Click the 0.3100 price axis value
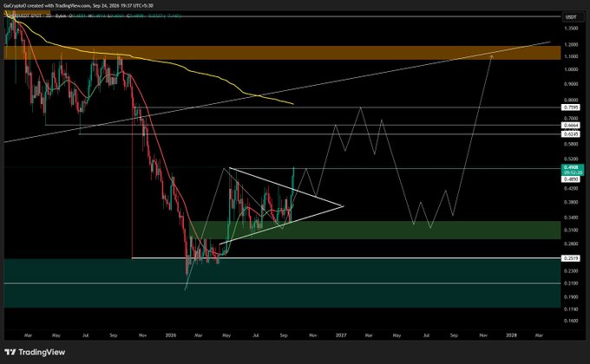This screenshot has width=590, height=364. point(571,230)
